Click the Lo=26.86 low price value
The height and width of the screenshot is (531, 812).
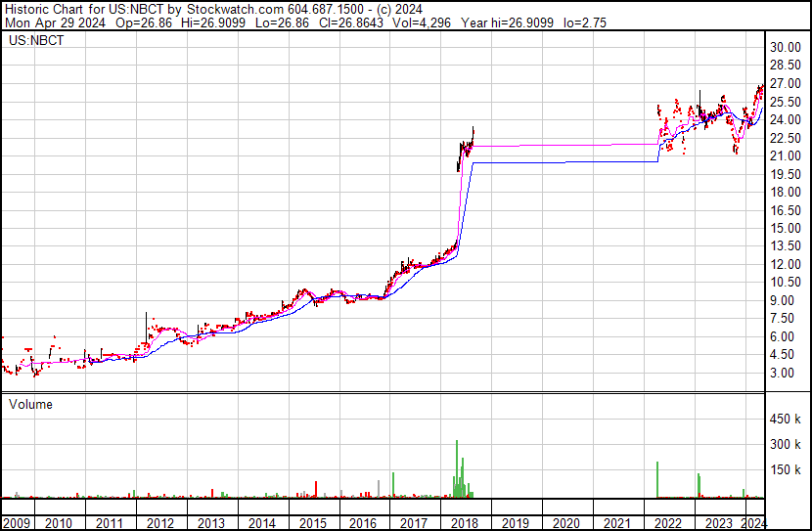tap(282, 22)
